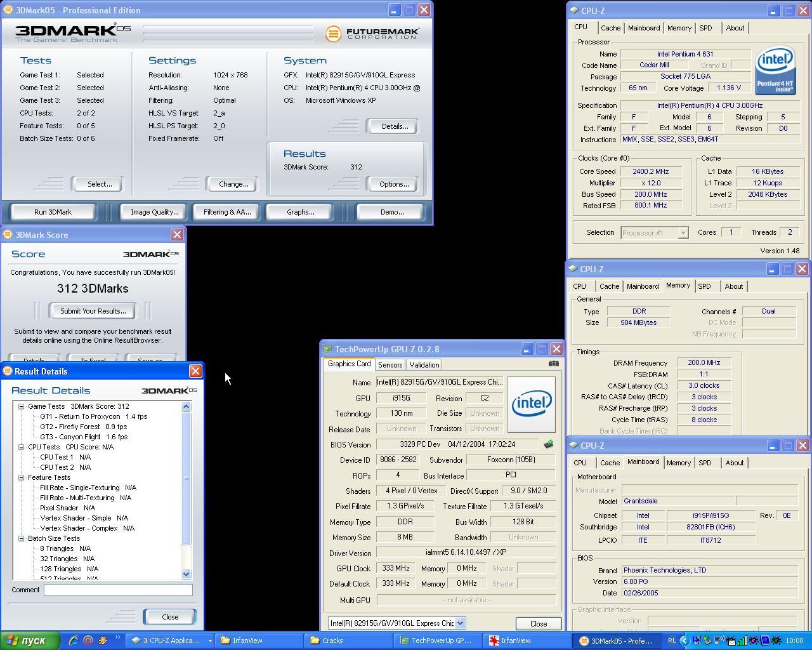Viewport: 812px width, 650px height.
Task: Click Options... button under Results
Action: (394, 184)
